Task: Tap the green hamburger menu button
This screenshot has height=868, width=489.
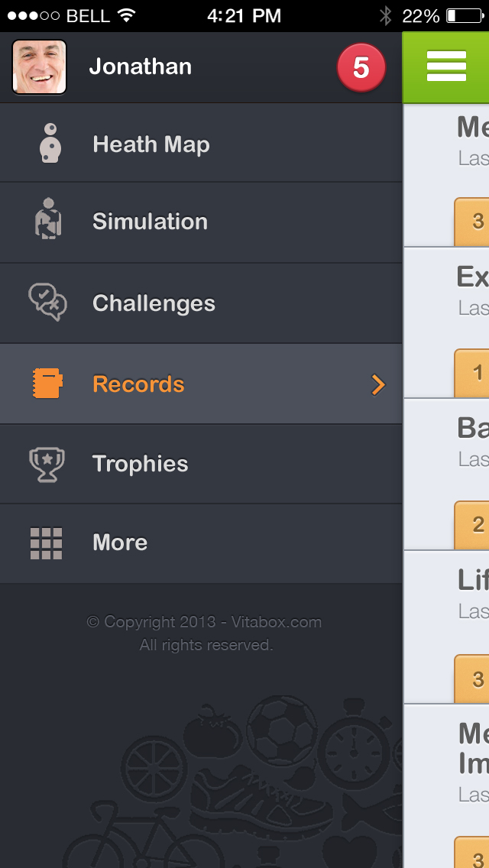Action: [446, 66]
